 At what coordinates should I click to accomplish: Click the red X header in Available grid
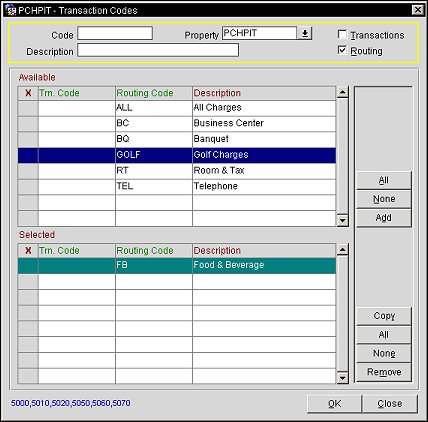(x=28, y=93)
